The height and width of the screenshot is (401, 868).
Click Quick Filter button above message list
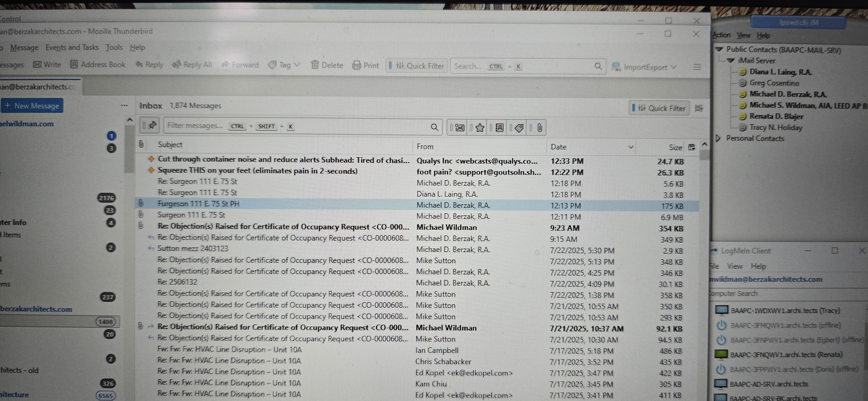659,108
